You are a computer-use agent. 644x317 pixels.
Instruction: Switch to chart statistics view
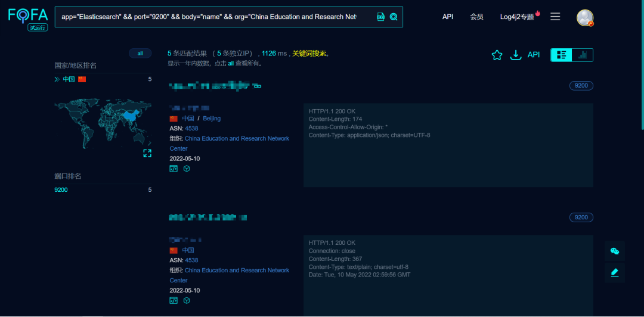pyautogui.click(x=583, y=55)
